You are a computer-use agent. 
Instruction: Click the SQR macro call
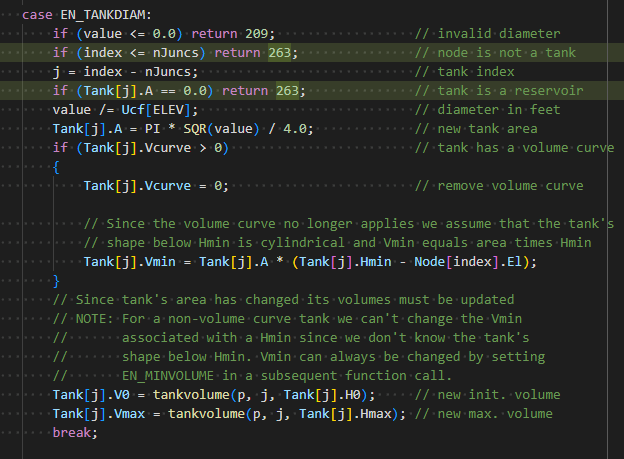pos(195,129)
